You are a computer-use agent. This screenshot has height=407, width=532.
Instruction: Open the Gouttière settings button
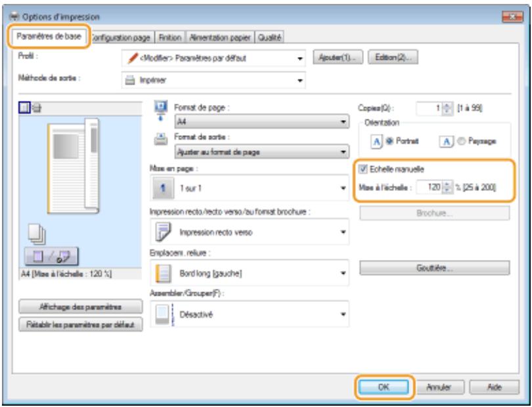pos(434,268)
